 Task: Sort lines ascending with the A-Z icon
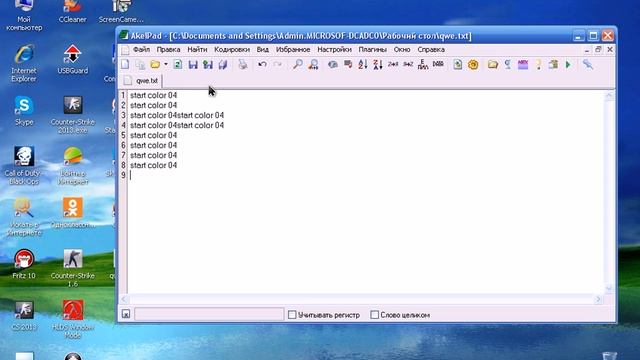(363, 64)
